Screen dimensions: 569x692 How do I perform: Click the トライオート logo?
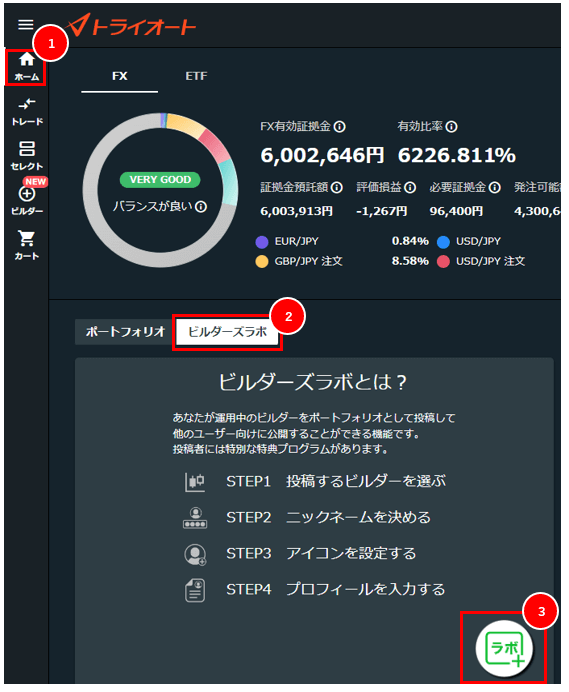[132, 26]
